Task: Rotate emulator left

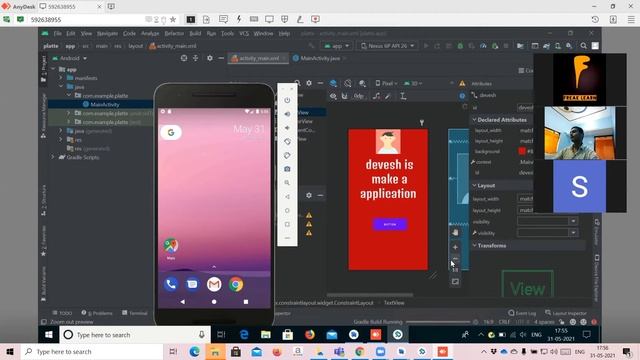Action: [x=287, y=142]
